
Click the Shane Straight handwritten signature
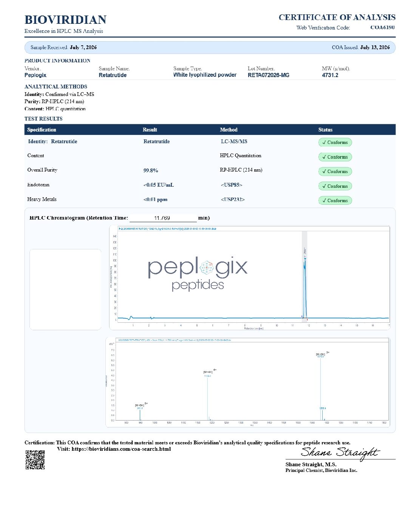point(340,453)
